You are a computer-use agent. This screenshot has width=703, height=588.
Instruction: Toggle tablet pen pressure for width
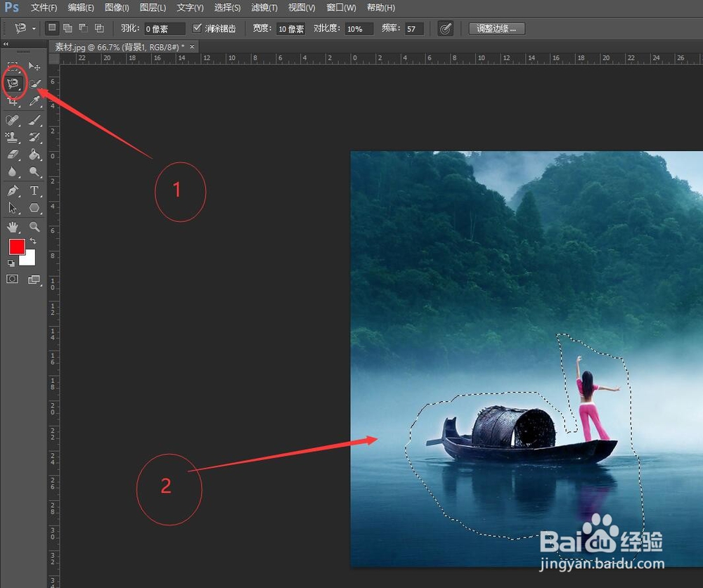coord(445,29)
